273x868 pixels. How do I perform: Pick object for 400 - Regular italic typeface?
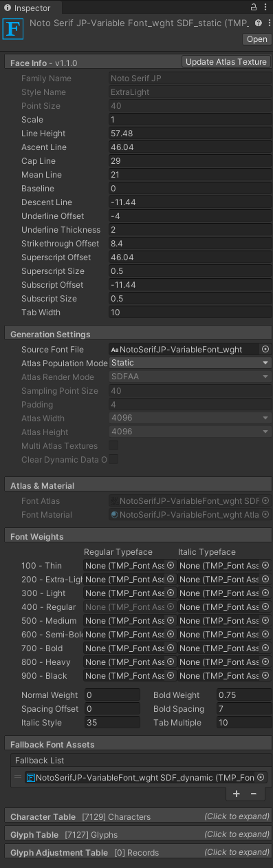265,607
